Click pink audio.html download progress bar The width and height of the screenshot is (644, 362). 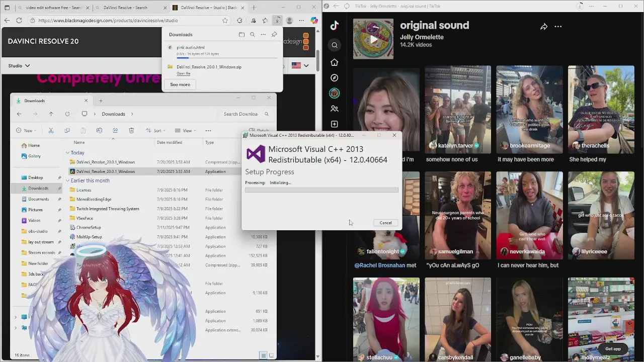pyautogui.click(x=227, y=58)
